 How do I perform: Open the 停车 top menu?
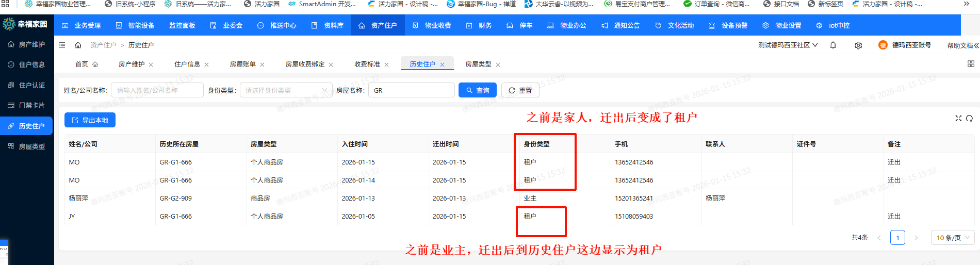pyautogui.click(x=520, y=25)
